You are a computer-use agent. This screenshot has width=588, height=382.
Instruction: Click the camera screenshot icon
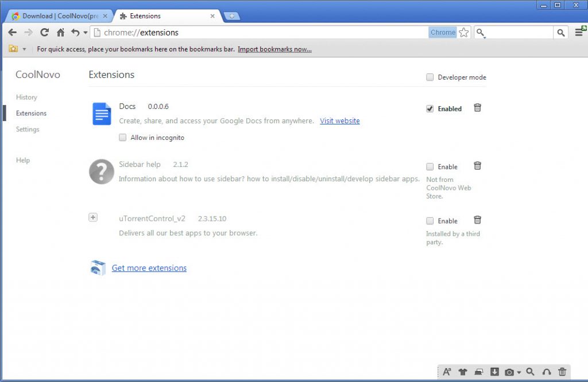(x=509, y=372)
